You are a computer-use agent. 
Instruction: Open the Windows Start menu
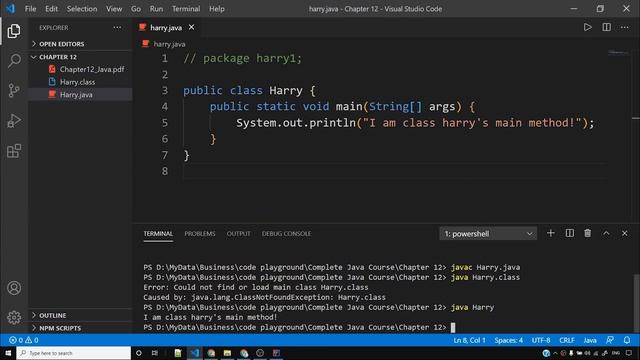tap(8, 353)
